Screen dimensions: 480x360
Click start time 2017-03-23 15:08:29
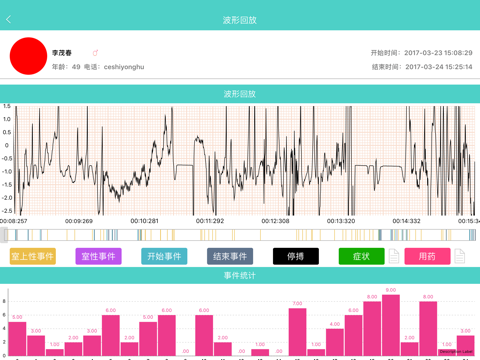438,53
